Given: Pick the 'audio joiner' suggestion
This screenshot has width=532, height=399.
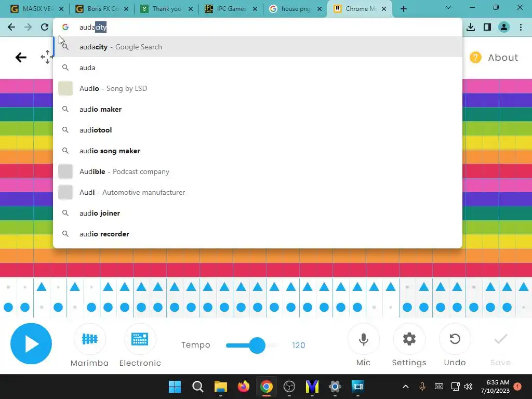Looking at the screenshot, I should [258, 213].
